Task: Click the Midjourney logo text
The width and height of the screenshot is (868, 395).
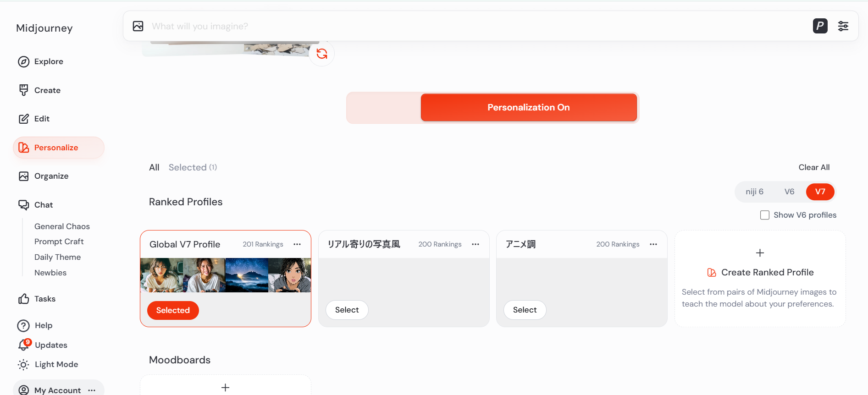Action: coord(44,28)
